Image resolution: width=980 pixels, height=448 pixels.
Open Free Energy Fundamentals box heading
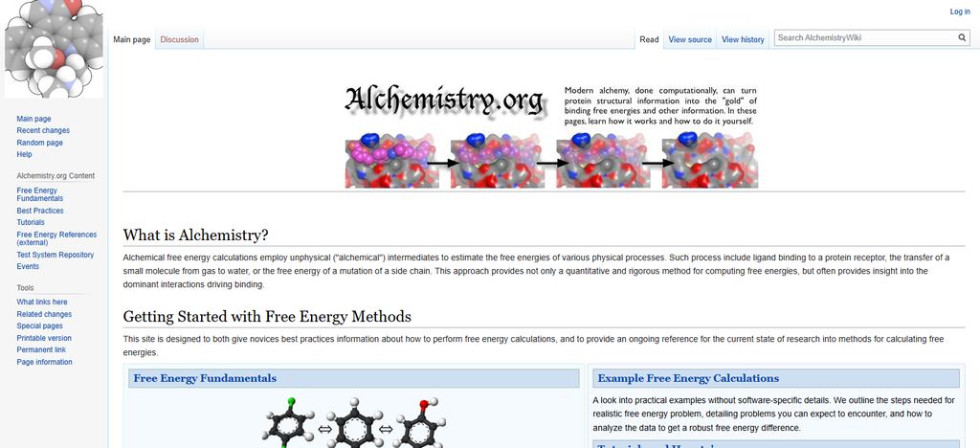coord(205,378)
